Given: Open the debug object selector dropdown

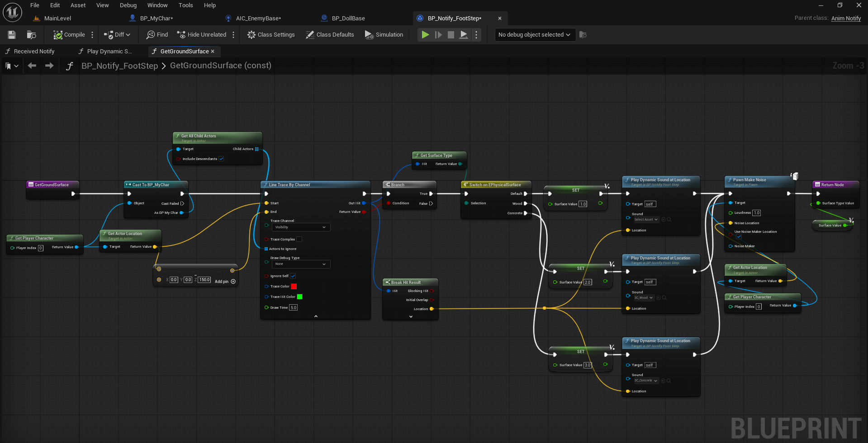Looking at the screenshot, I should pos(535,35).
